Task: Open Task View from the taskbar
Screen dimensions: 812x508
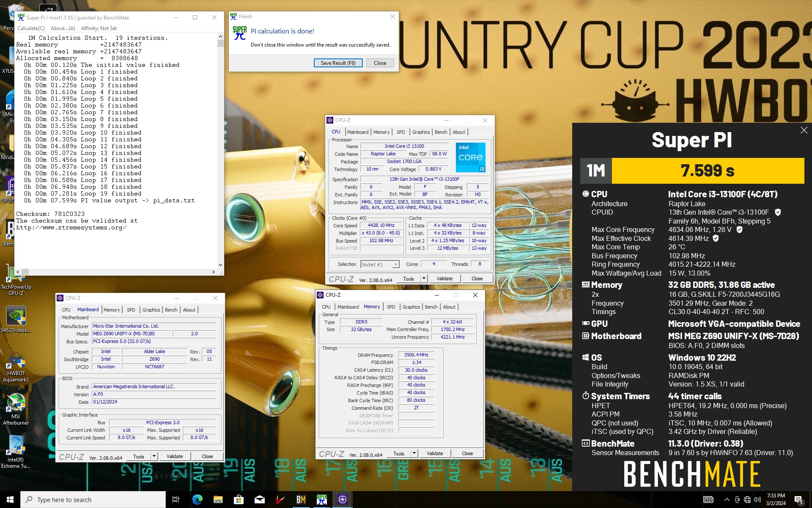Action: 176,500
